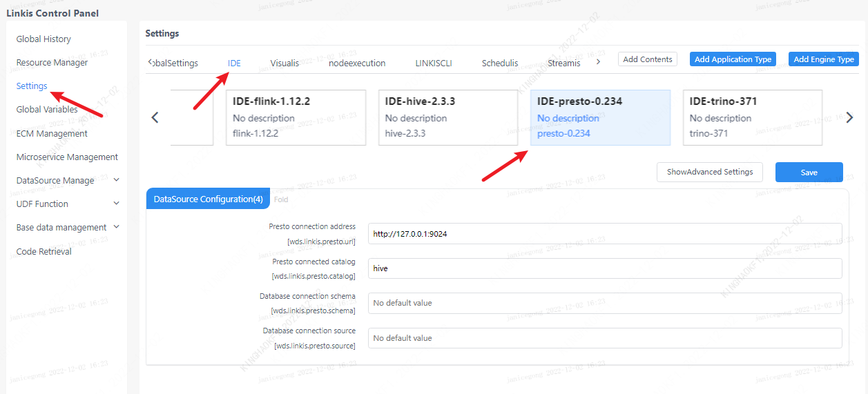This screenshot has height=394, width=868.
Task: Click ShowAdvanced Settings button
Action: coord(709,173)
